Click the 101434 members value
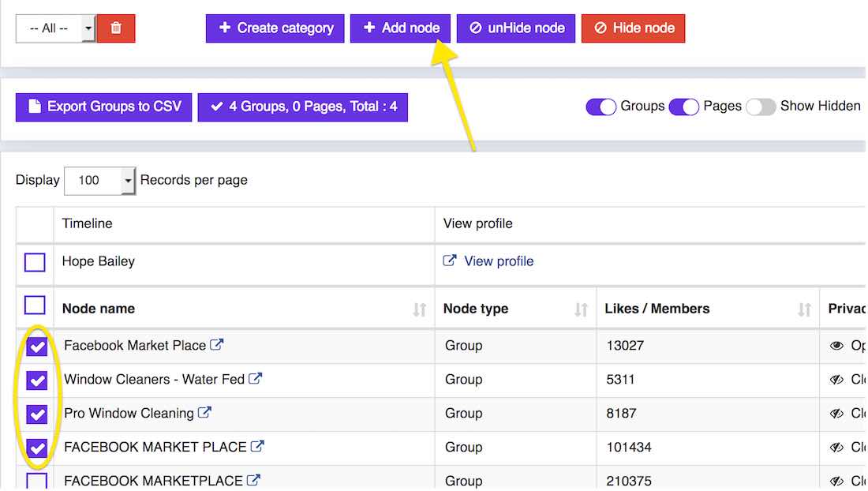The width and height of the screenshot is (868, 491). (629, 447)
